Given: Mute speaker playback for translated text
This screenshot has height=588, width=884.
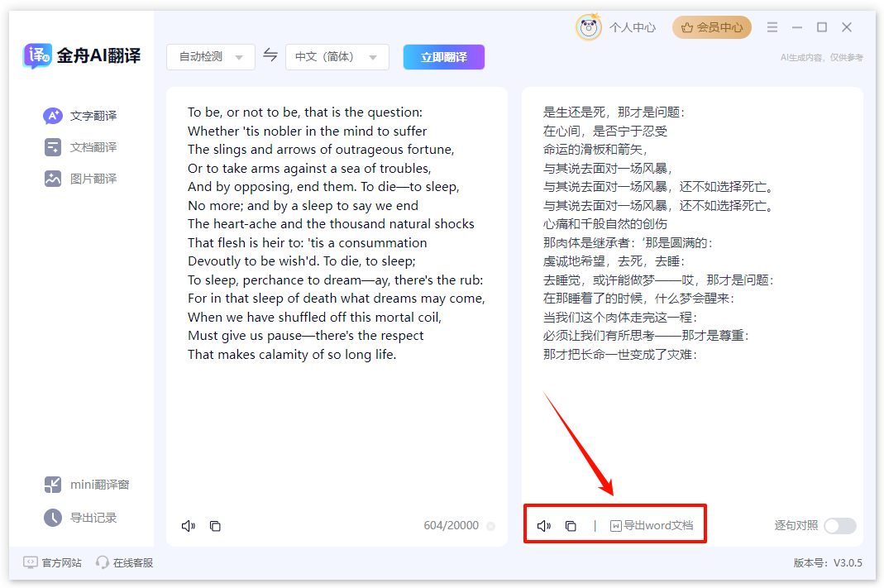Looking at the screenshot, I should point(543,524).
